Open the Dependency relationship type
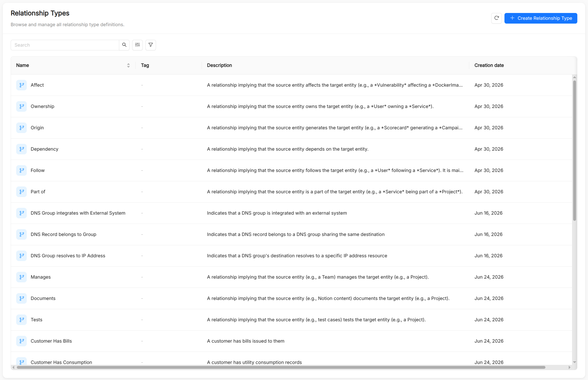This screenshot has height=380, width=588. 44,149
